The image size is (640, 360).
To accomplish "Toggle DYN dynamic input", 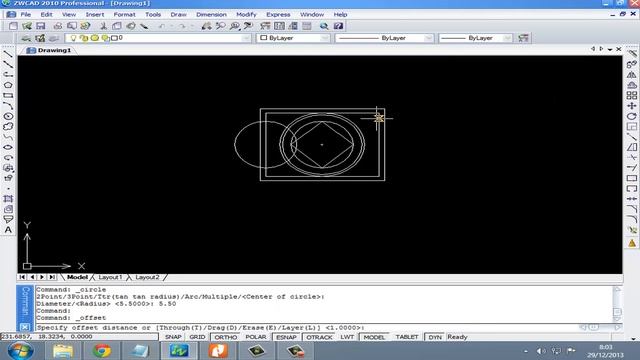I will click(x=435, y=337).
